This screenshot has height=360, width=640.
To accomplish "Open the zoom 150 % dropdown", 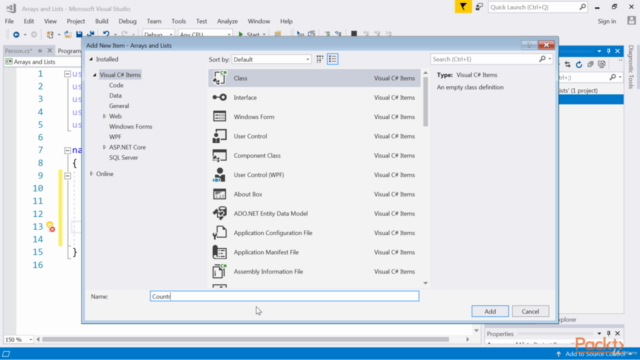I will pos(30,340).
